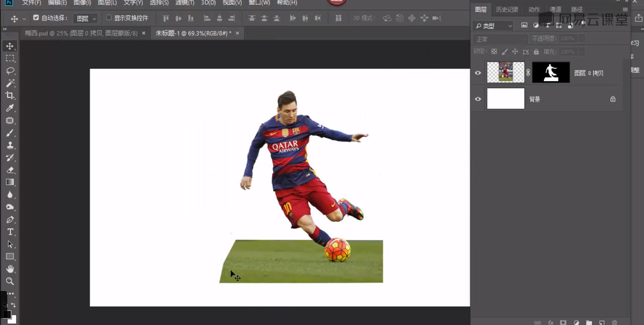Open the 图层 auto-select dropdown
This screenshot has width=644, height=325.
[87, 18]
